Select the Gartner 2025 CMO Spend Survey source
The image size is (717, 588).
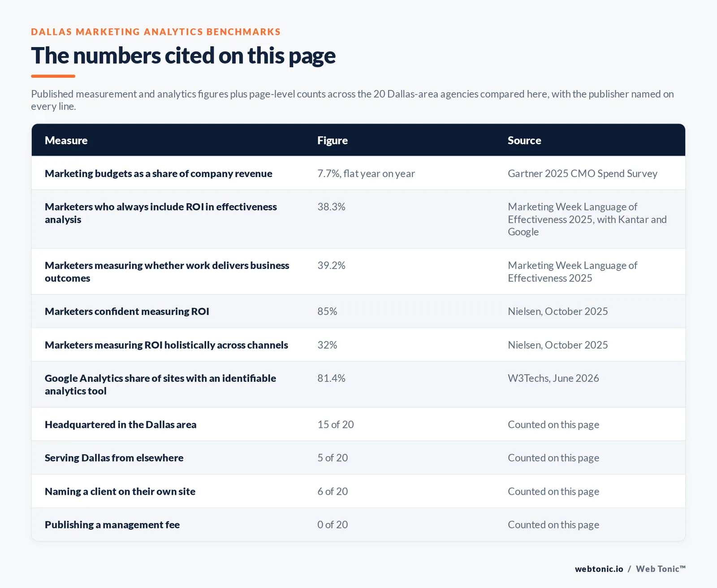[x=582, y=173]
